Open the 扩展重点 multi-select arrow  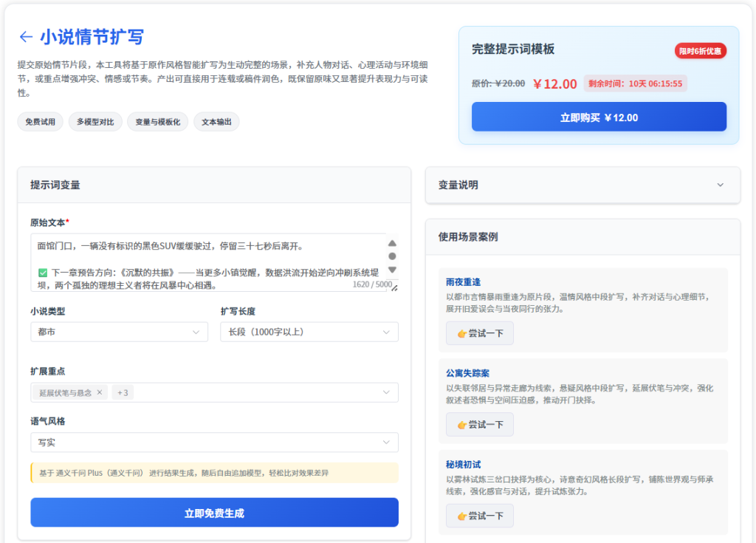[x=386, y=392]
